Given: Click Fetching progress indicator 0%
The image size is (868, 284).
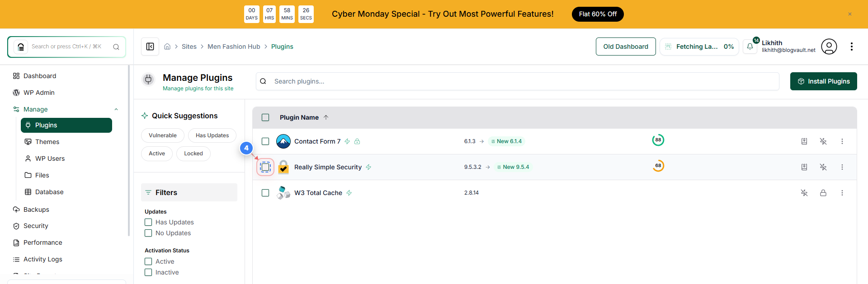Looking at the screenshot, I should click(699, 47).
